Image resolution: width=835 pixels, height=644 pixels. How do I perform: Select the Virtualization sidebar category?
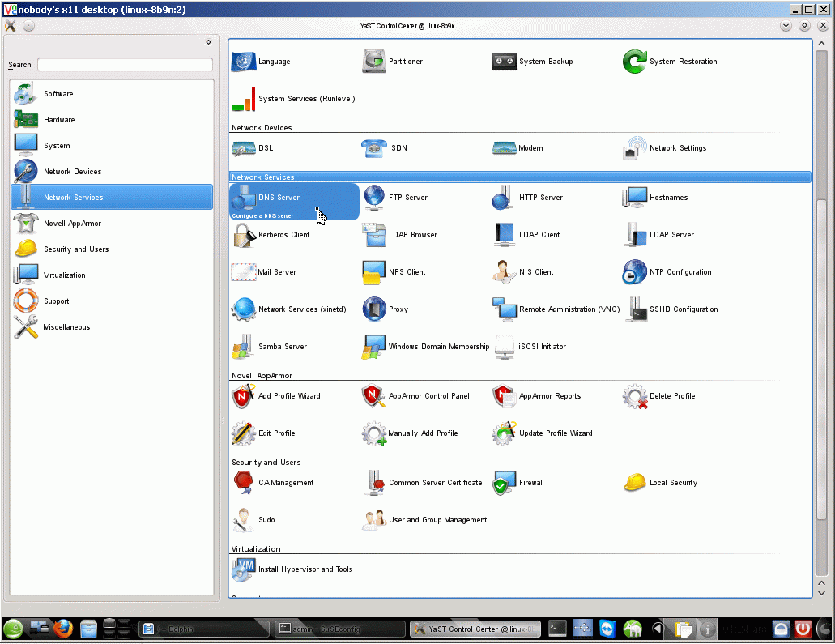[x=112, y=275]
